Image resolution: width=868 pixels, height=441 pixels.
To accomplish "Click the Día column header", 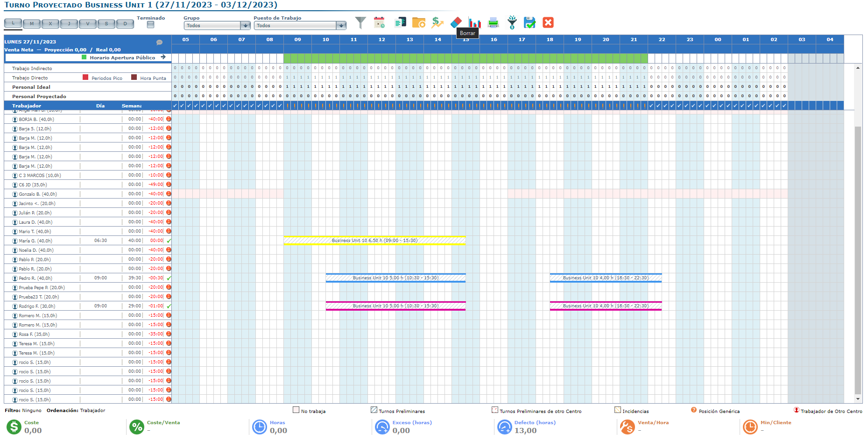I will click(x=100, y=106).
